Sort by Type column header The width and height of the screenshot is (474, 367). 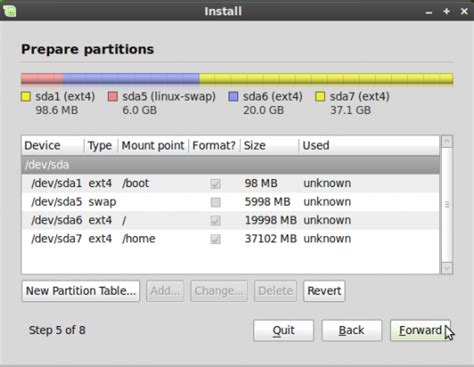point(101,146)
